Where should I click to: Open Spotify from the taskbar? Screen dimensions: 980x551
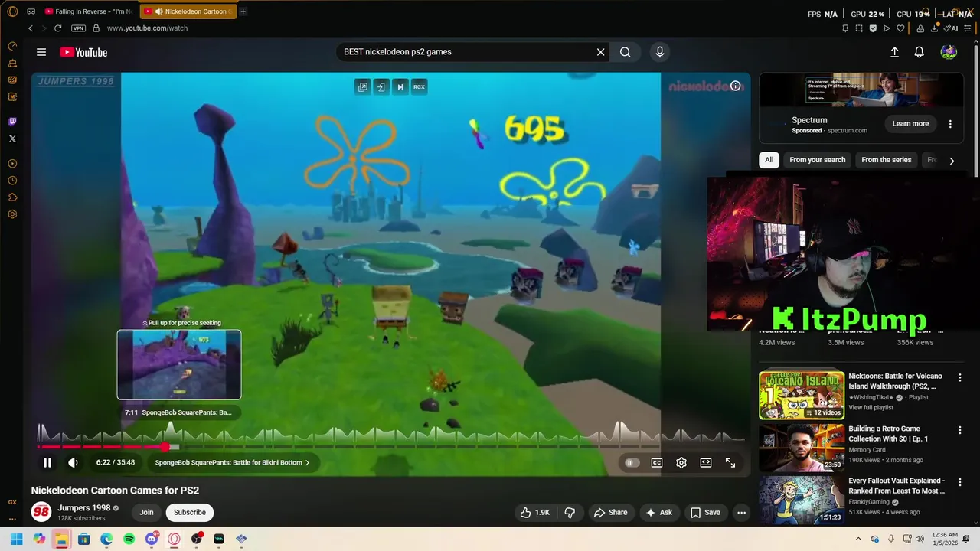click(x=129, y=539)
